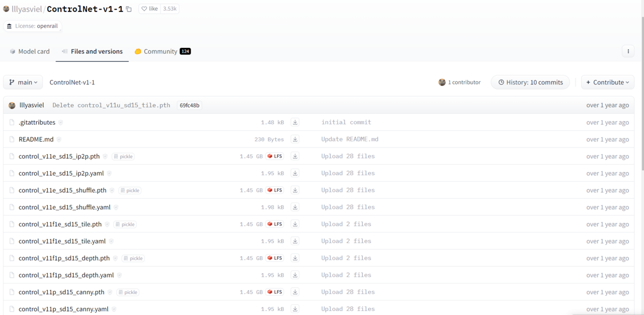Open the file control_v11e_sd15_ip2p.pth
This screenshot has width=644, height=315.
59,156
